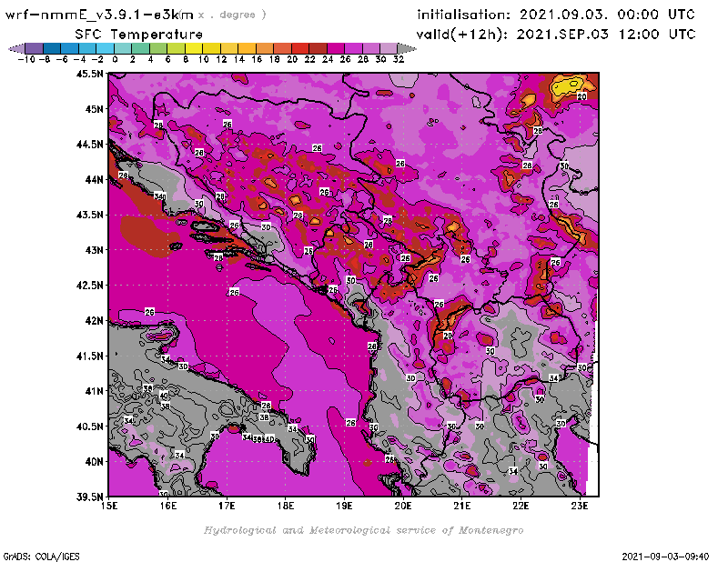Click the pale teal legend swatch between 0 and 2

(x=123, y=48)
